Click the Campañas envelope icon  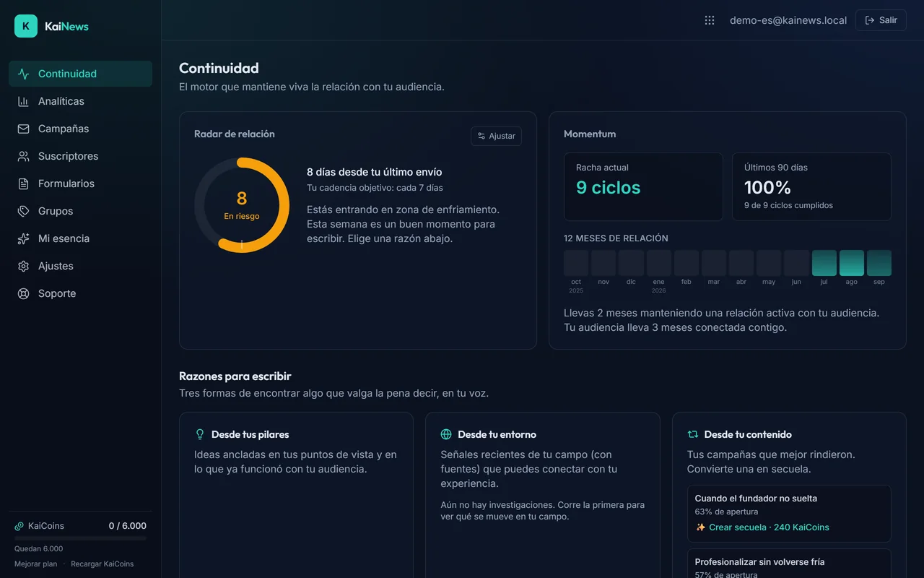click(x=23, y=129)
